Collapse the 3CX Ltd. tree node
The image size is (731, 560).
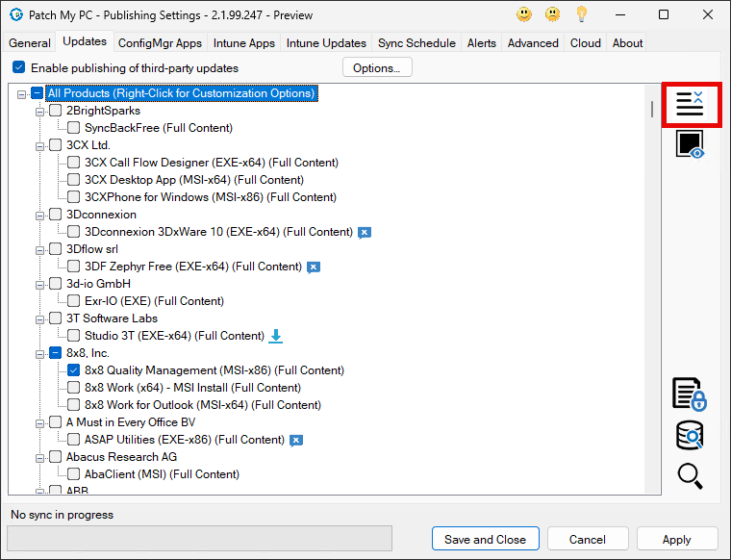click(x=40, y=145)
